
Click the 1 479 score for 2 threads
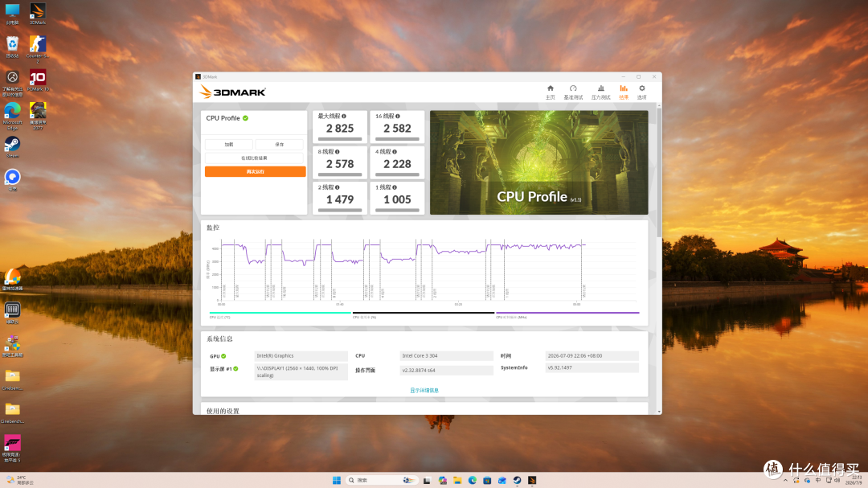340,199
